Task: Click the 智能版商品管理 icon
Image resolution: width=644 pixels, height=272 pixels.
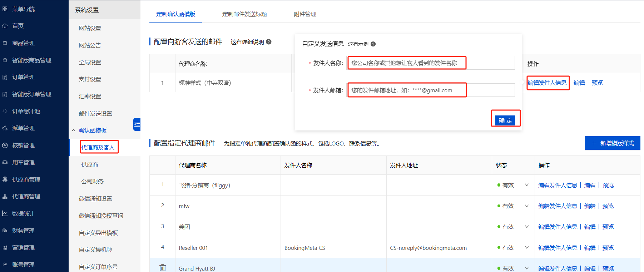Action: pos(5,60)
